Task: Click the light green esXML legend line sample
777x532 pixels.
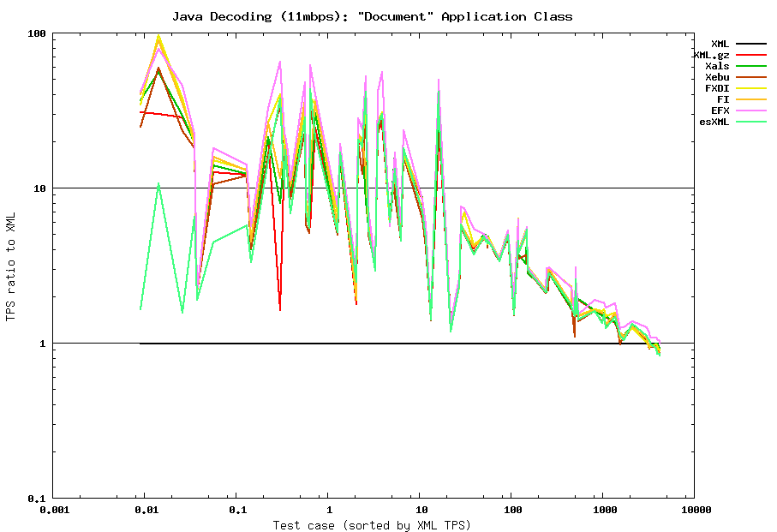Action: point(750,122)
